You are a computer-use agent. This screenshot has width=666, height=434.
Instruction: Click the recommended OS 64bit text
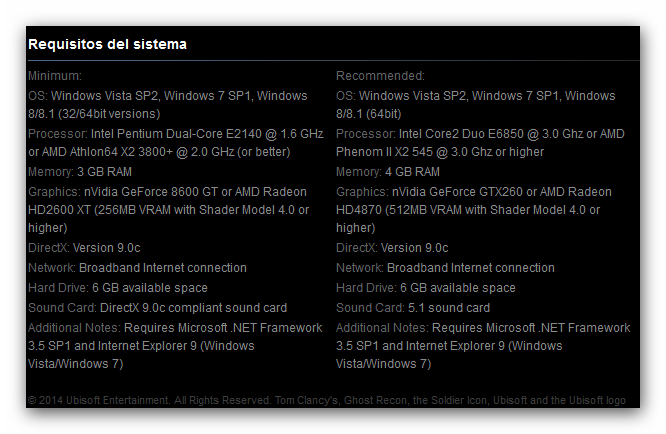[x=382, y=114]
